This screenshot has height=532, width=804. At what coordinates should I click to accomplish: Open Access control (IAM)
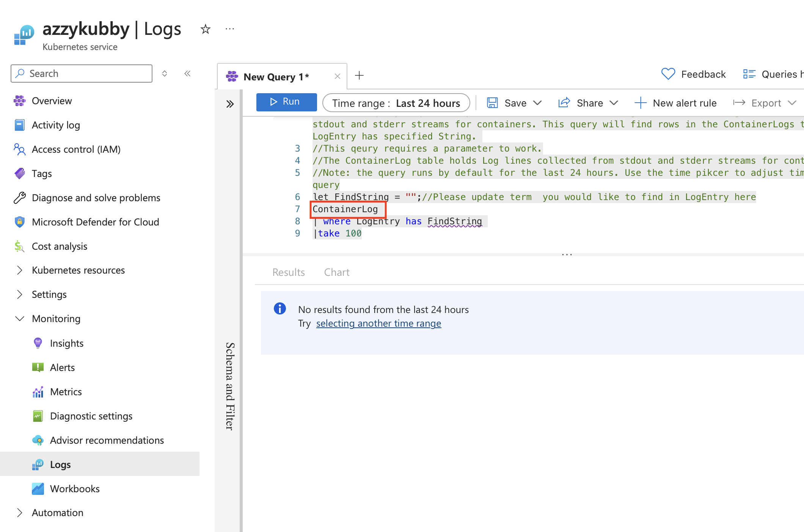(76, 149)
